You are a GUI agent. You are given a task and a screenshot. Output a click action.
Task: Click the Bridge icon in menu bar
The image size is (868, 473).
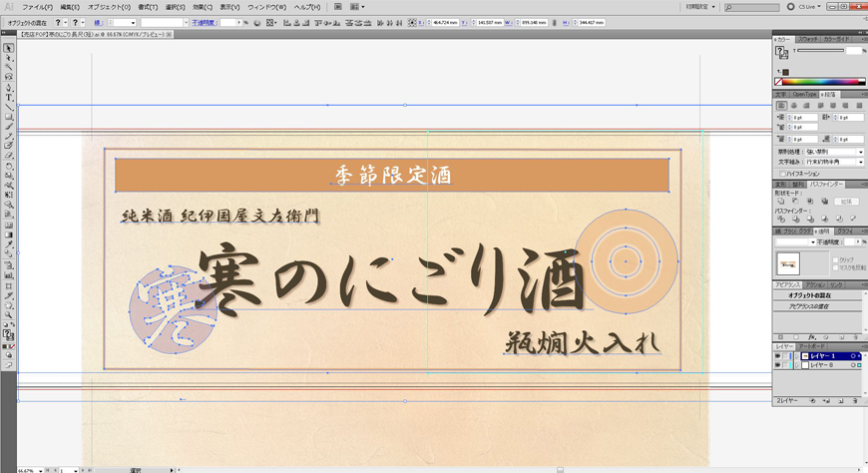click(338, 6)
